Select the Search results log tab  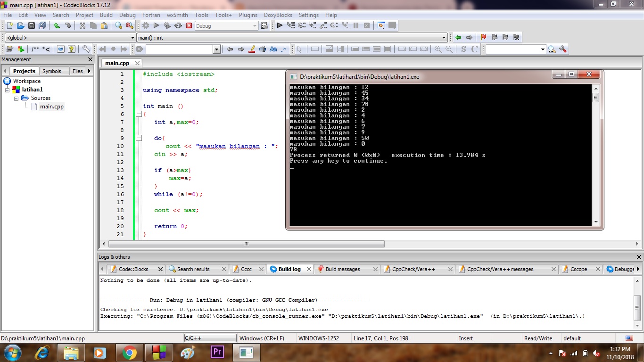coord(193,269)
